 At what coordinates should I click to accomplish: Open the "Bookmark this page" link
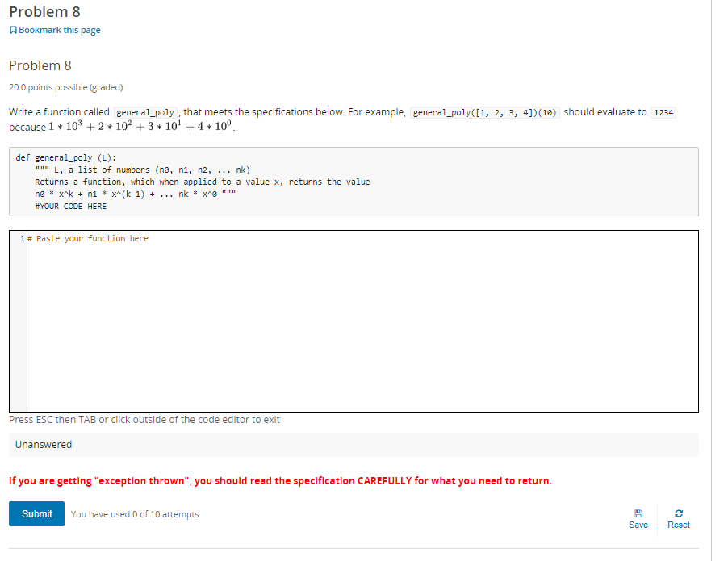[59, 30]
